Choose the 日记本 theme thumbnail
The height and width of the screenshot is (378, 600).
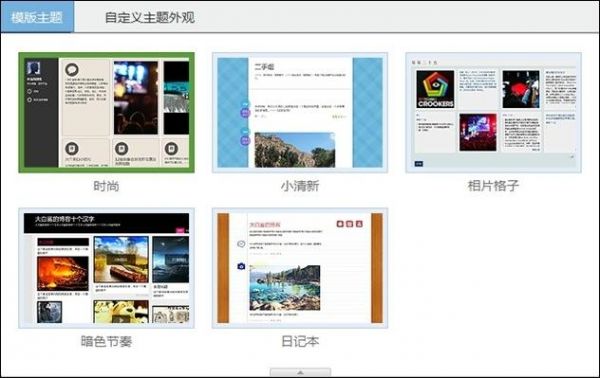pos(300,268)
